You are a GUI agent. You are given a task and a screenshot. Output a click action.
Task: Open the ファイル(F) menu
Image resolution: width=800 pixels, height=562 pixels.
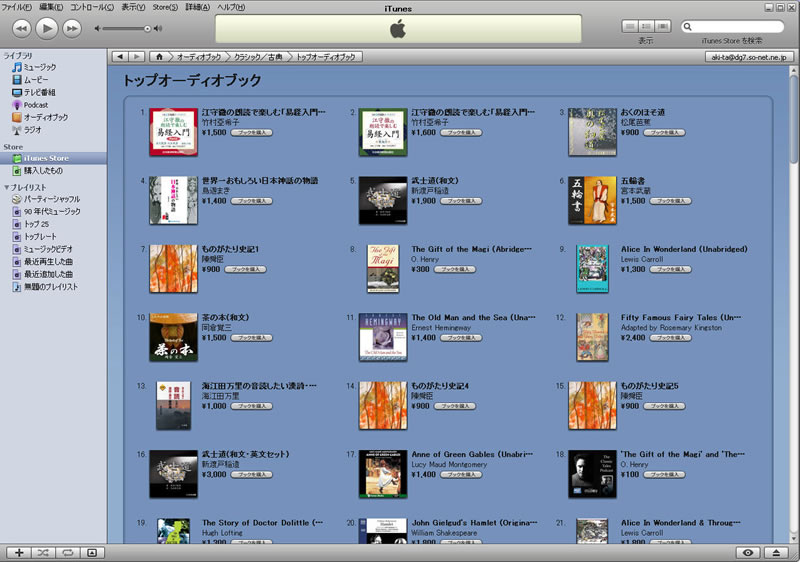click(16, 7)
